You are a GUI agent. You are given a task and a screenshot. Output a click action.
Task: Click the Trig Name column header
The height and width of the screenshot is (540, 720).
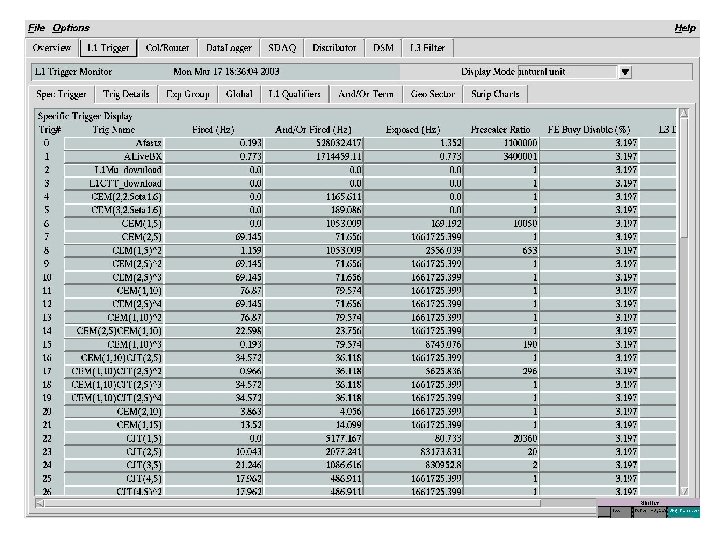tap(113, 130)
